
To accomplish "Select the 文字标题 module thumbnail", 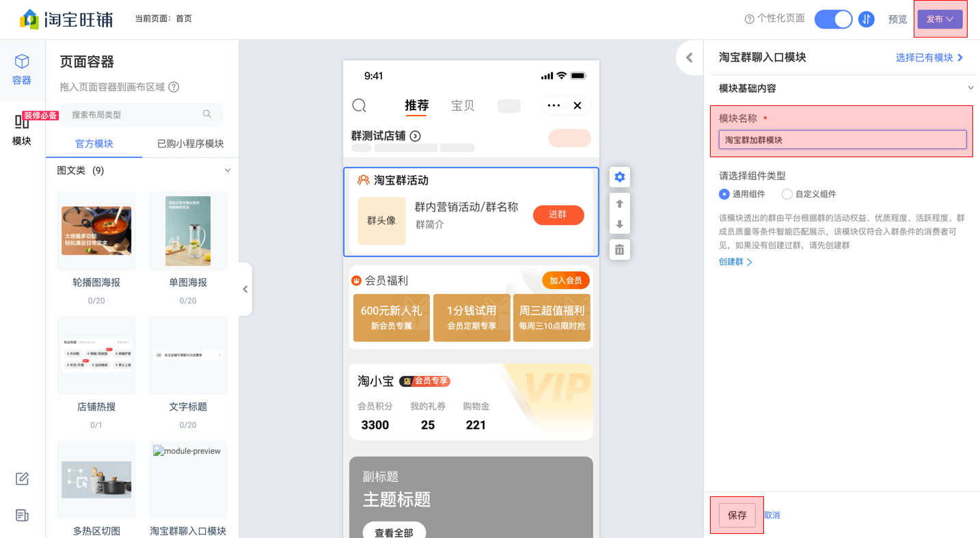I will pyautogui.click(x=188, y=355).
